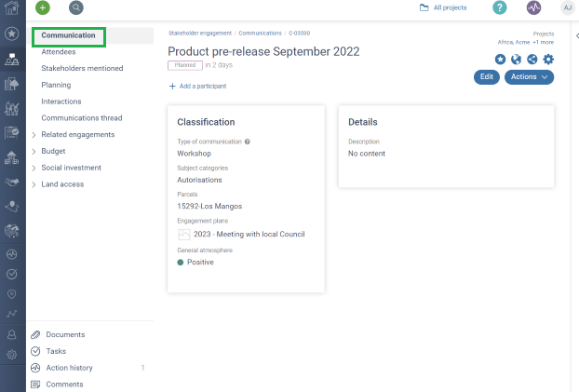This screenshot has height=392, width=579.
Task: Select Attendees in the side menu
Action: pyautogui.click(x=59, y=52)
